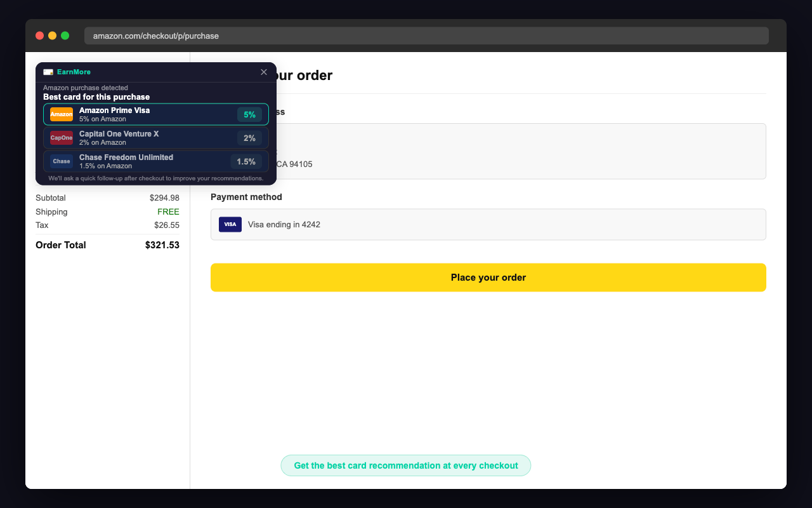
Task: Click the order total $321.53
Action: [x=162, y=245]
